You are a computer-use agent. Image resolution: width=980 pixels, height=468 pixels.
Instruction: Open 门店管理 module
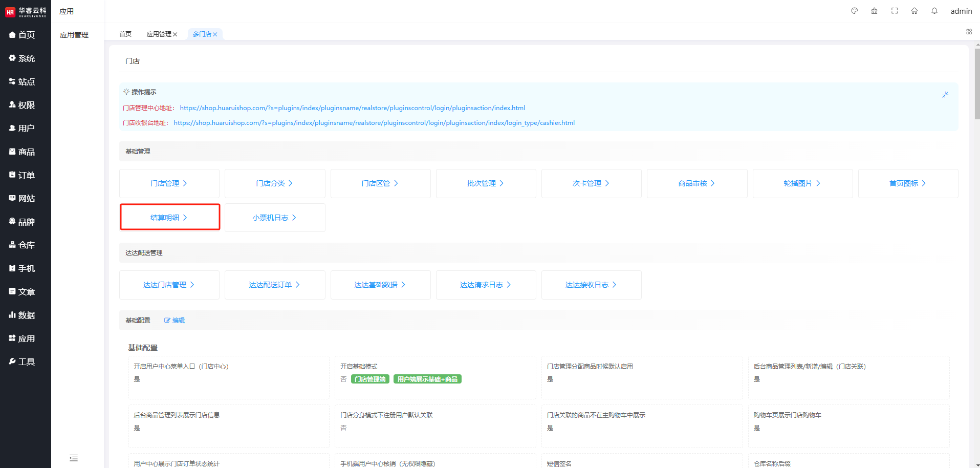click(169, 183)
